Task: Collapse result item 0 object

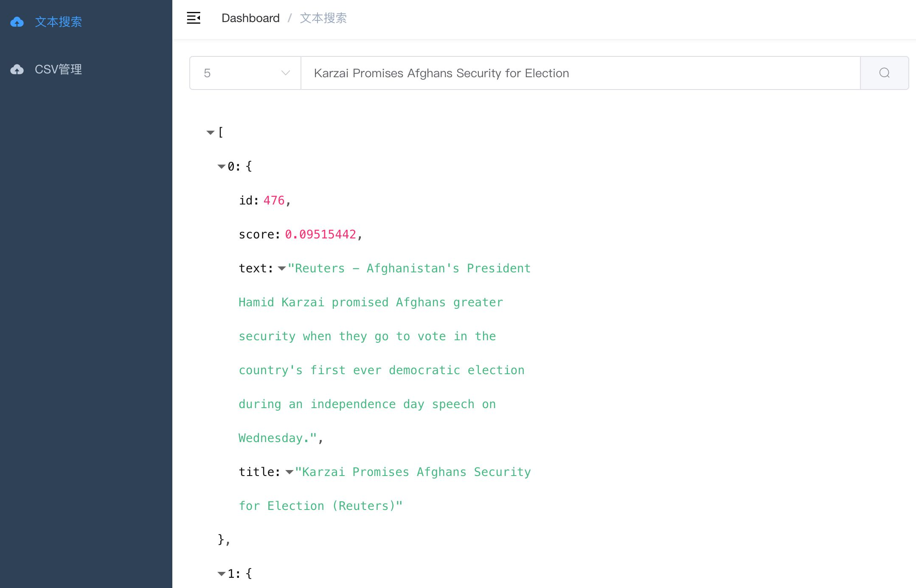Action: click(222, 167)
